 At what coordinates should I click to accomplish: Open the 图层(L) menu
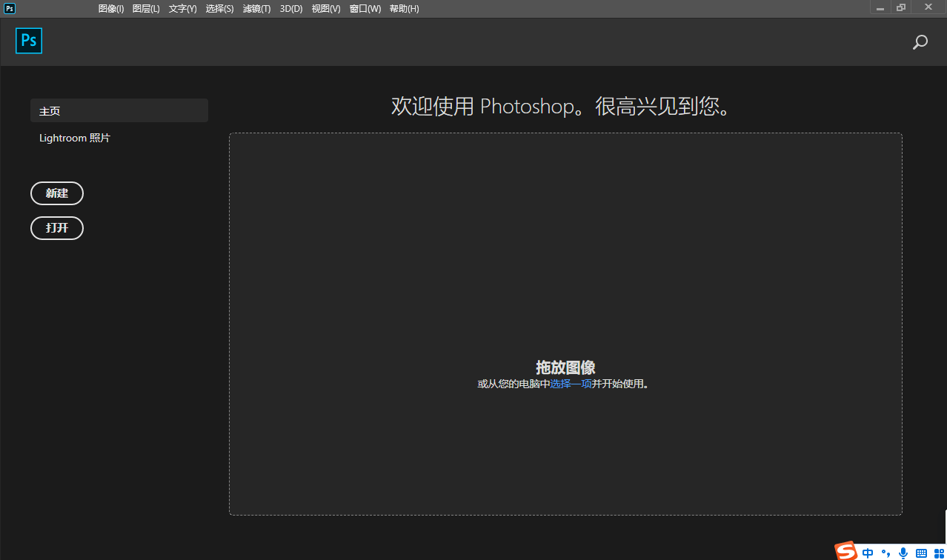[146, 9]
